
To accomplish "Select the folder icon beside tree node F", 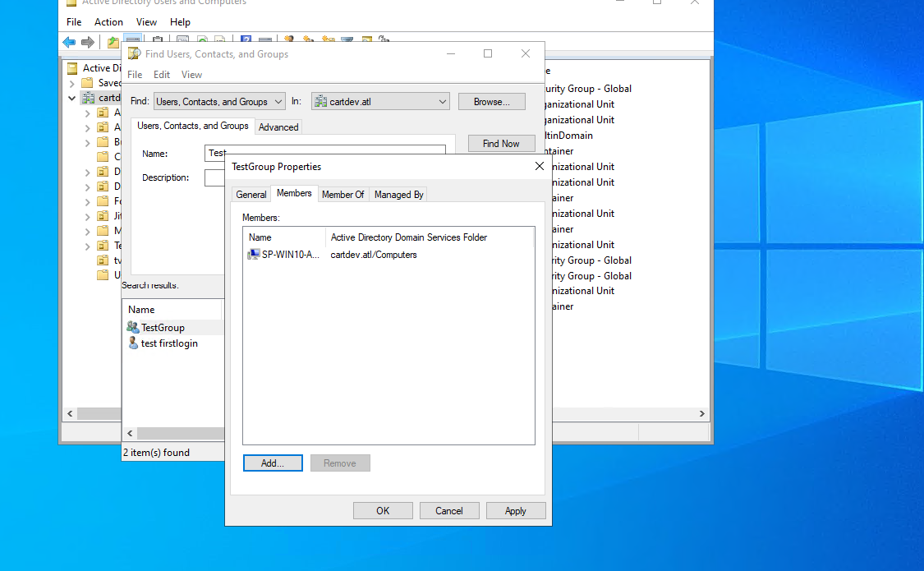I will click(x=103, y=201).
